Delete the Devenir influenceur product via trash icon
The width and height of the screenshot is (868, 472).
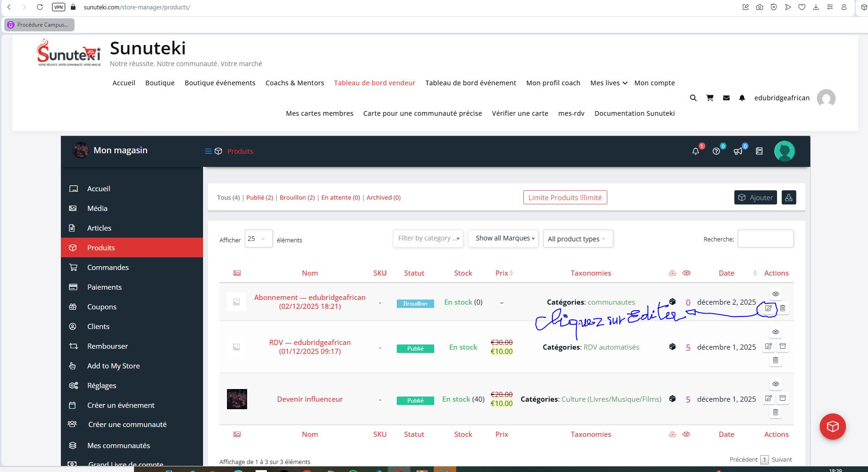775,412
